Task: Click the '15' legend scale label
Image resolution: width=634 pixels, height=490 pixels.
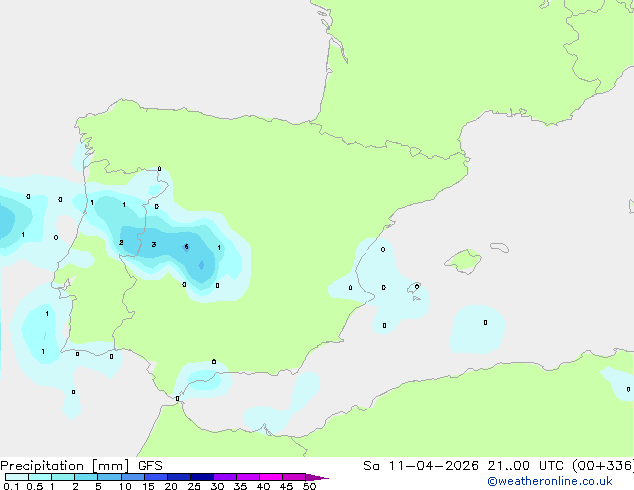Action: click(x=148, y=486)
